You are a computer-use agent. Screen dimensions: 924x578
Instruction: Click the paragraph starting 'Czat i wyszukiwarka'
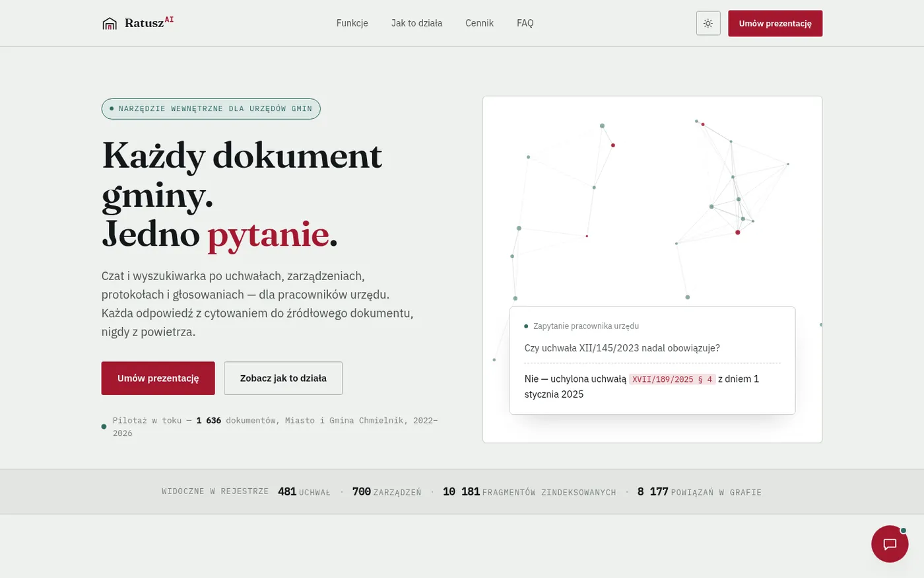(257, 304)
